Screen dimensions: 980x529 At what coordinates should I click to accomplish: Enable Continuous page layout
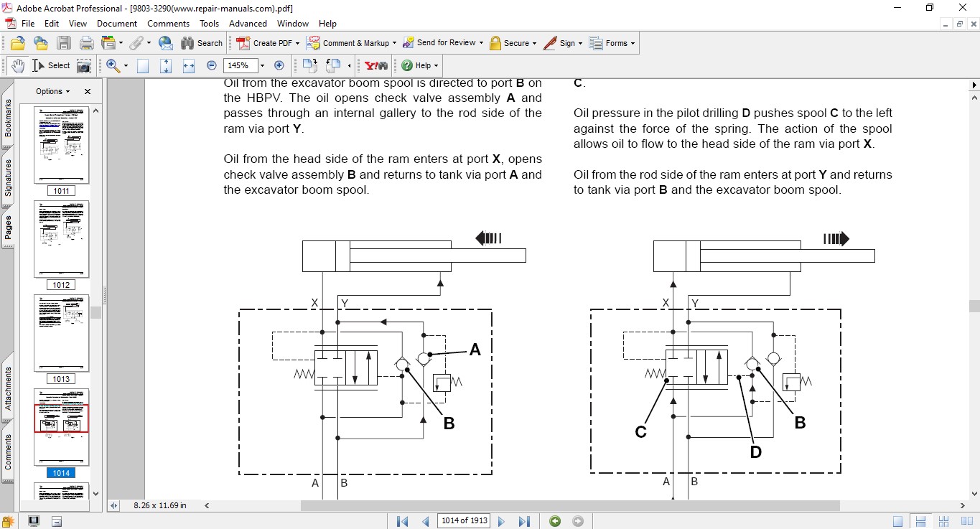click(x=921, y=521)
